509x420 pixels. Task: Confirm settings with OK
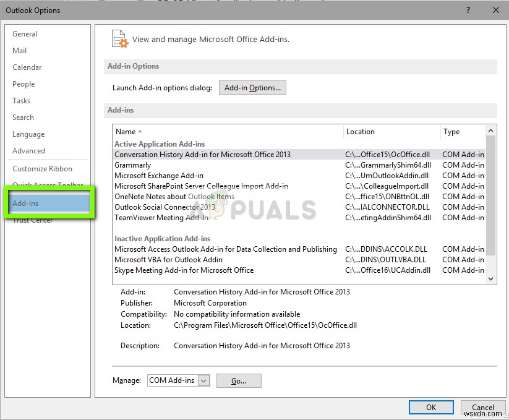[431, 407]
